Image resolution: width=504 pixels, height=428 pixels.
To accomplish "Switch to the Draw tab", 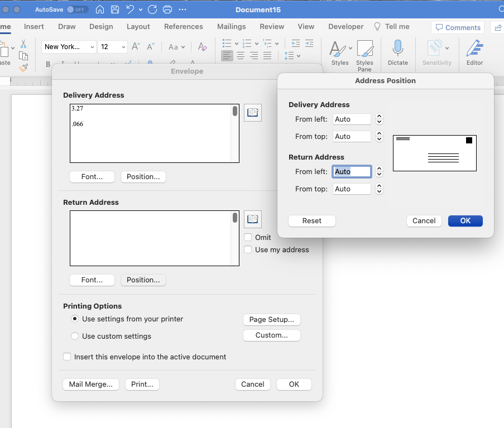I will tap(66, 27).
